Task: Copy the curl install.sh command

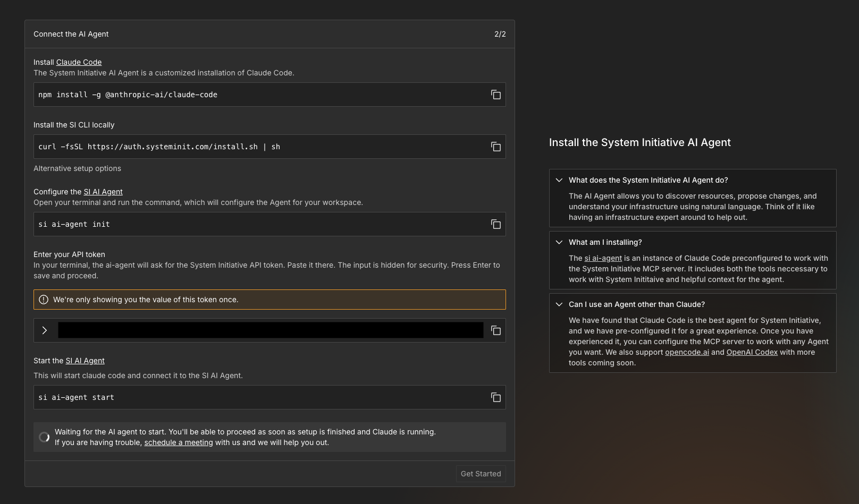Action: click(x=495, y=147)
